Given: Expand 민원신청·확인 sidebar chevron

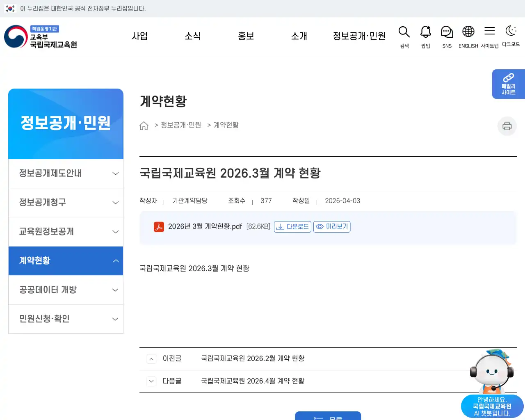Looking at the screenshot, I should 116,319.
